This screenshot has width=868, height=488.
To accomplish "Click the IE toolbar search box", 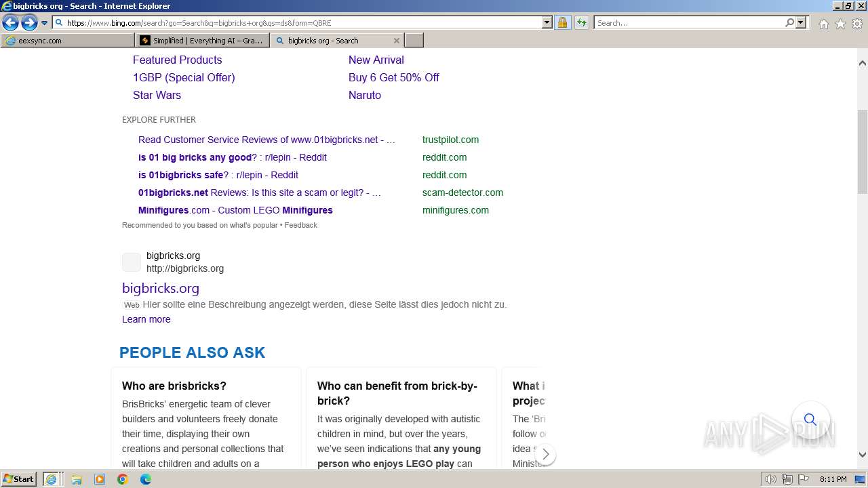I will coord(688,22).
